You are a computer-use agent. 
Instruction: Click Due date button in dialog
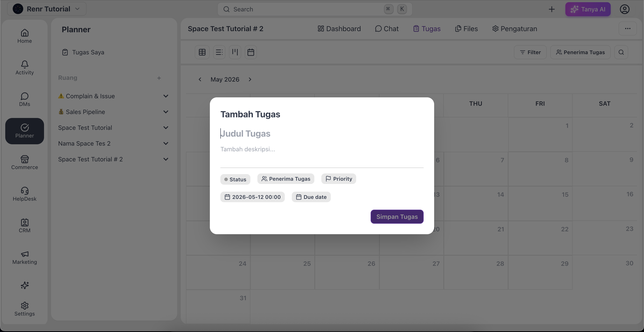[311, 197]
